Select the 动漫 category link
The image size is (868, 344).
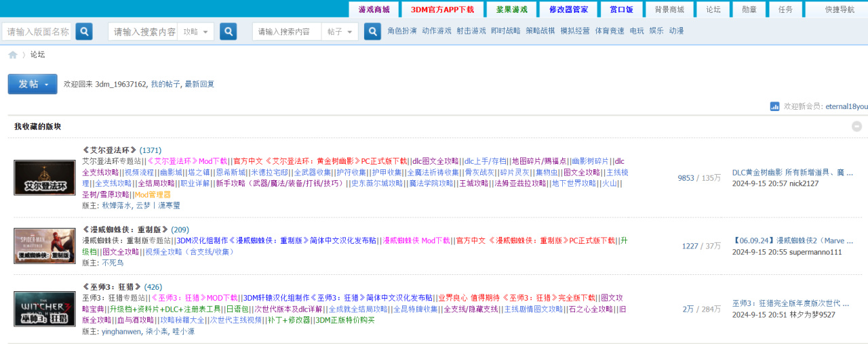[676, 31]
